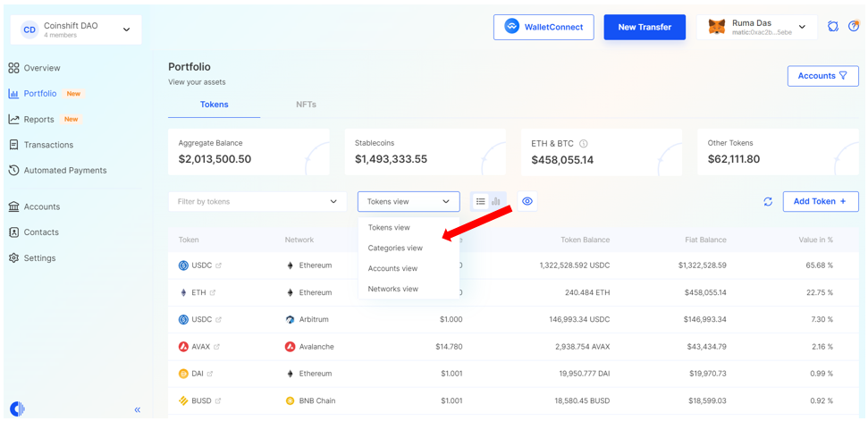
Task: Select Categories view from dropdown menu
Action: (395, 248)
